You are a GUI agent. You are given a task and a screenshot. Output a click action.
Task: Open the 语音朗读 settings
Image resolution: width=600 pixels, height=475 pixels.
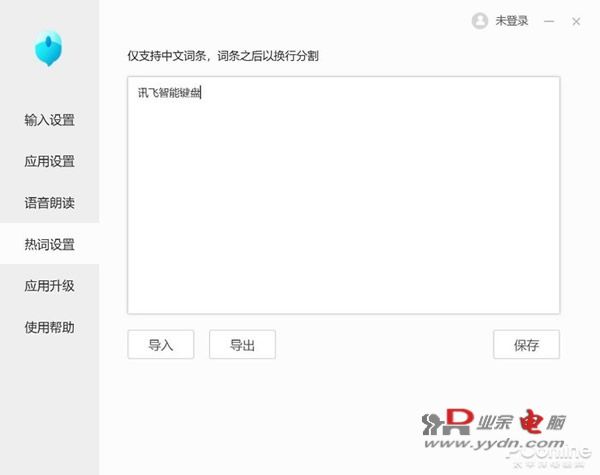coord(49,203)
